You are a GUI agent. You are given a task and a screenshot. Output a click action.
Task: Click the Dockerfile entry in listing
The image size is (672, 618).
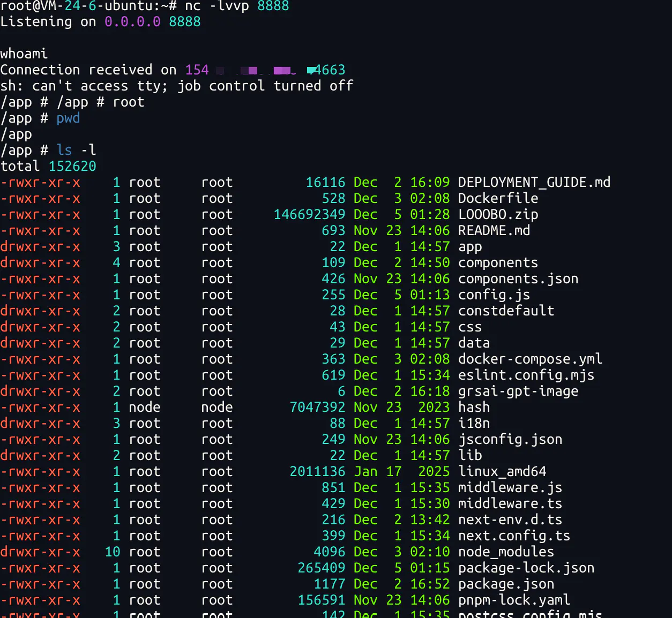pyautogui.click(x=498, y=199)
